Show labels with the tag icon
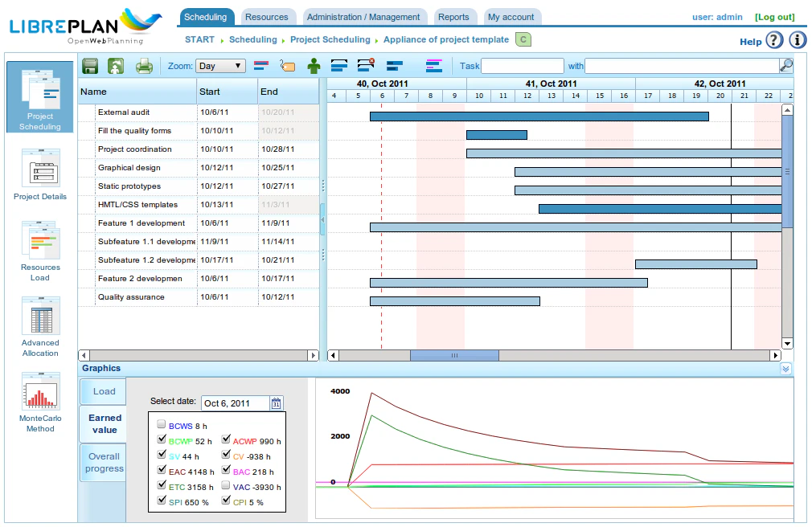Image resolution: width=812 pixels, height=527 pixels. pyautogui.click(x=287, y=66)
